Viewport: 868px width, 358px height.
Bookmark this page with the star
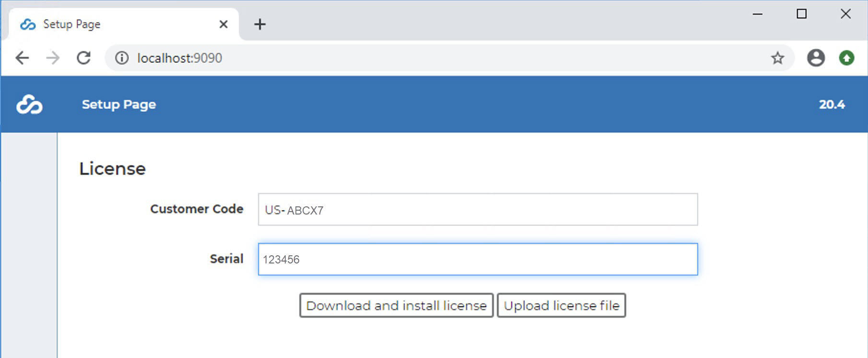777,58
